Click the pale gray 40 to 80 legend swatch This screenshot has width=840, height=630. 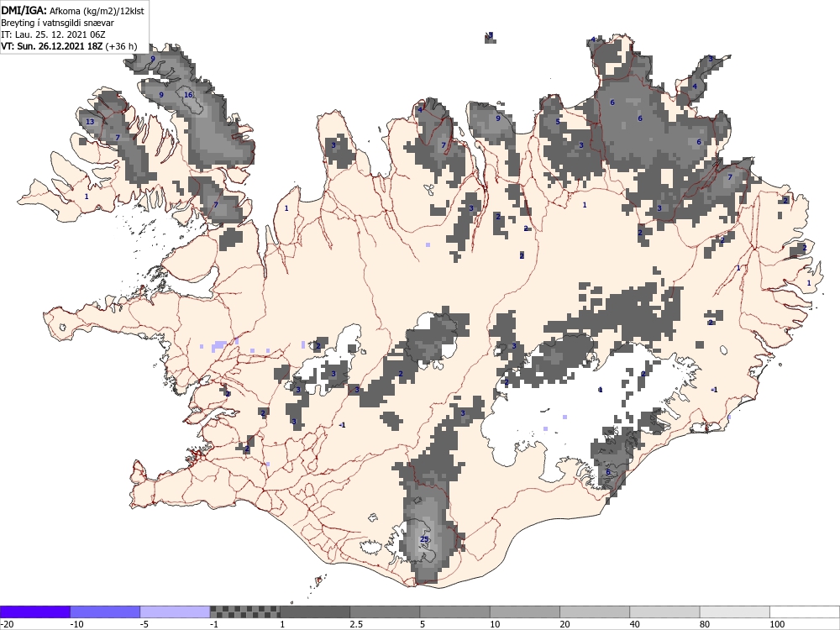pos(664,612)
